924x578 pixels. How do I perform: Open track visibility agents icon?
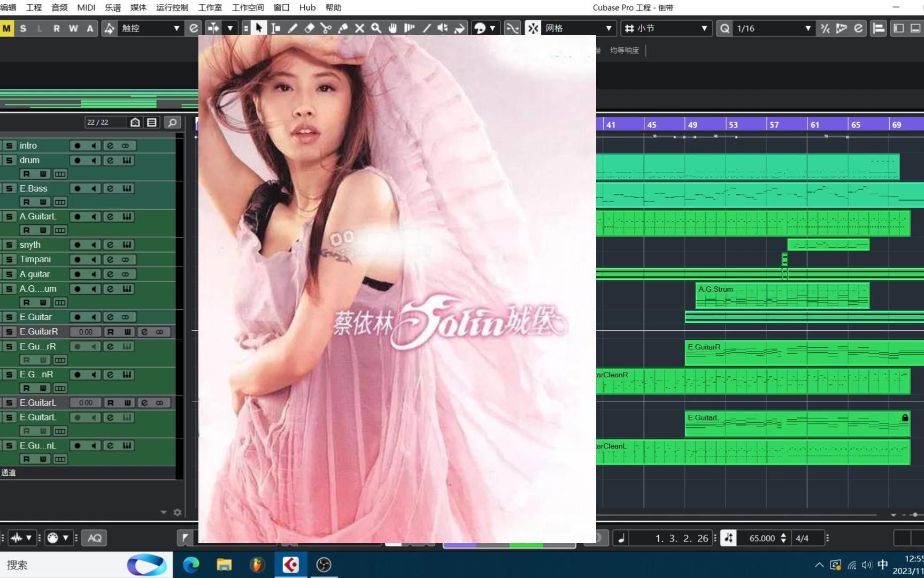tap(135, 123)
